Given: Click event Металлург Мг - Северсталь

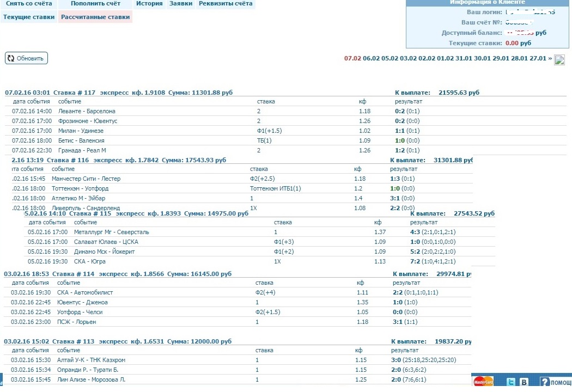Looking at the screenshot, I should (x=111, y=232).
